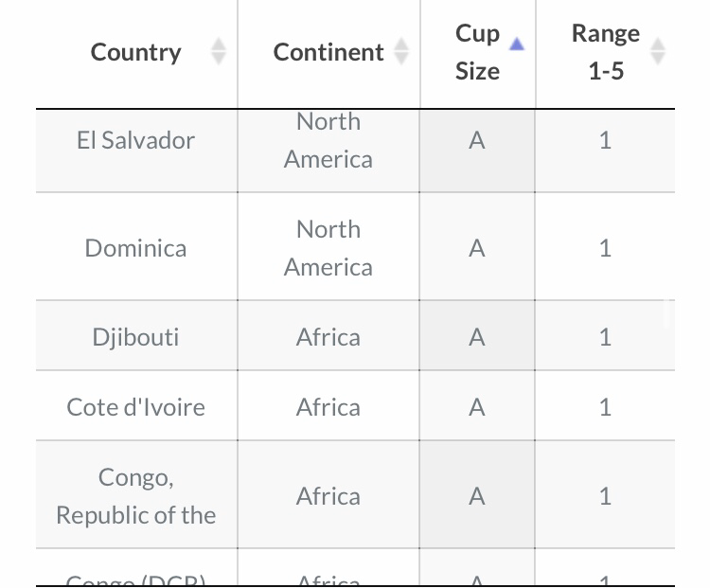
Task: Select Congo, Republic of the cell
Action: tap(135, 496)
